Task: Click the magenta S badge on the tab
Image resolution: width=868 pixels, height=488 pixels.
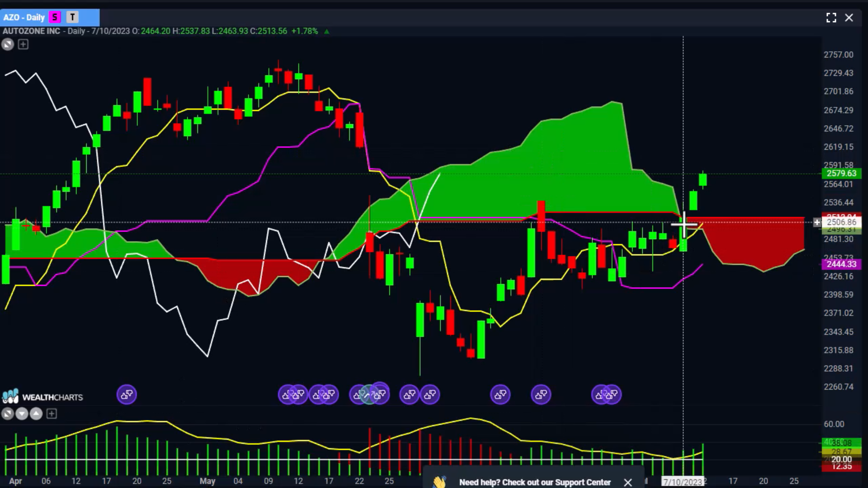Action: (55, 17)
